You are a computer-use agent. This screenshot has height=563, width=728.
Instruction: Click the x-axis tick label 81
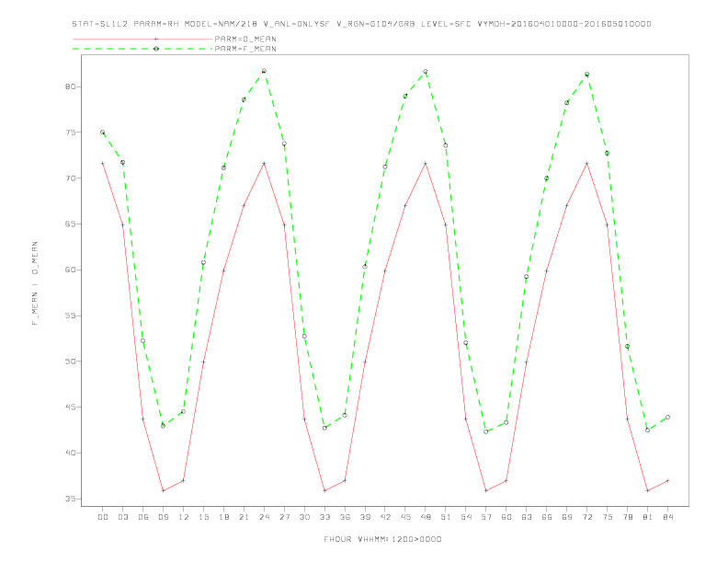(x=648, y=517)
